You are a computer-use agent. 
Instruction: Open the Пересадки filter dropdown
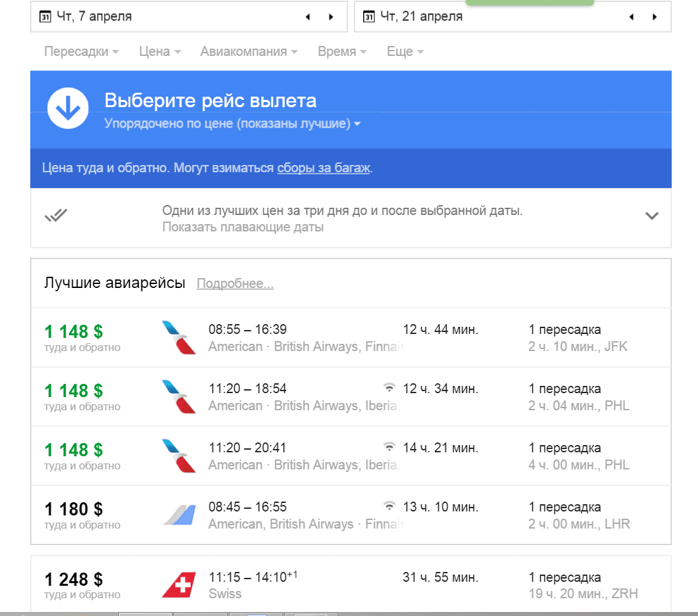click(81, 51)
